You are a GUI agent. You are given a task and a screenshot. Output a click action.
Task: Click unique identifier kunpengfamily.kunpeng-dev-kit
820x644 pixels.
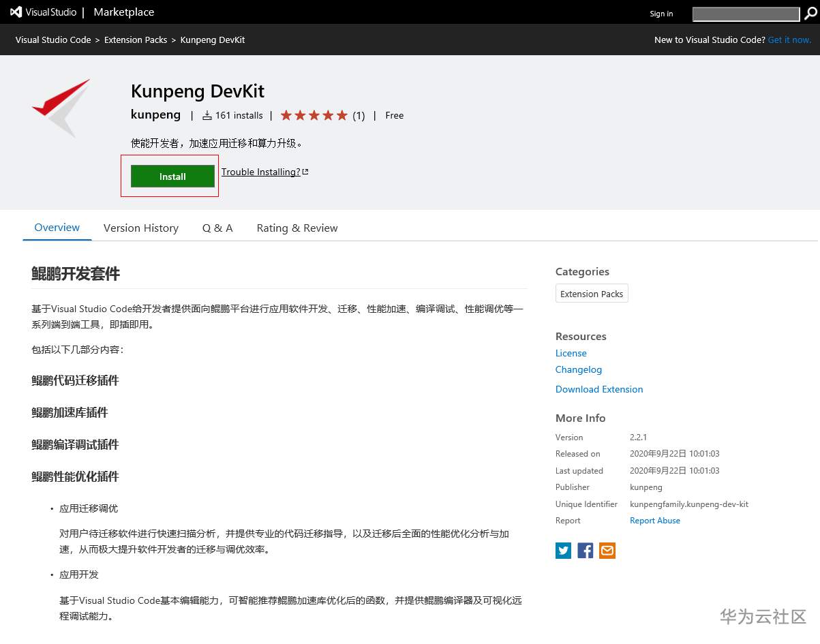tap(689, 504)
